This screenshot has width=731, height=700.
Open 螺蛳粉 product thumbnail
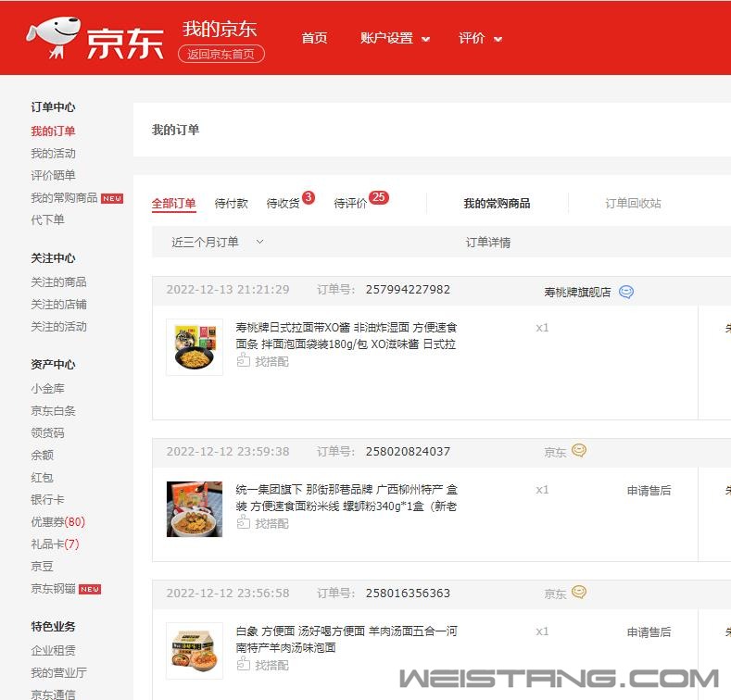point(195,509)
